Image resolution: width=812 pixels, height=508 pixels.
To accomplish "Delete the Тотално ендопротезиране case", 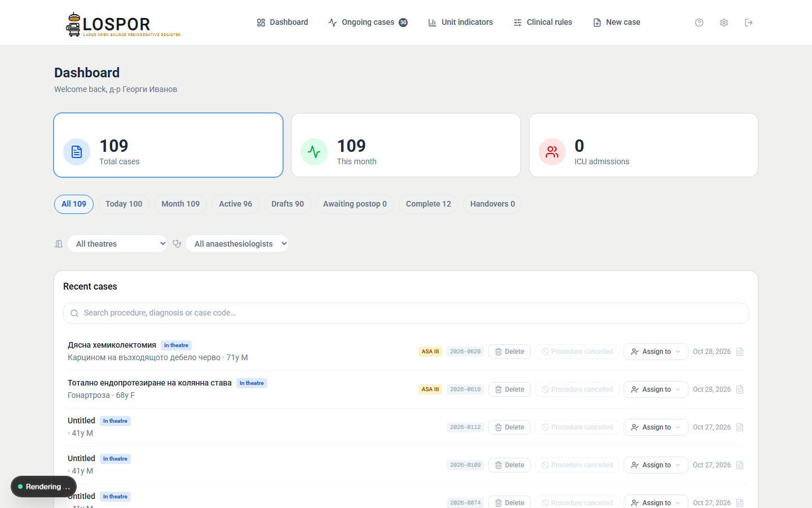I will pos(509,389).
